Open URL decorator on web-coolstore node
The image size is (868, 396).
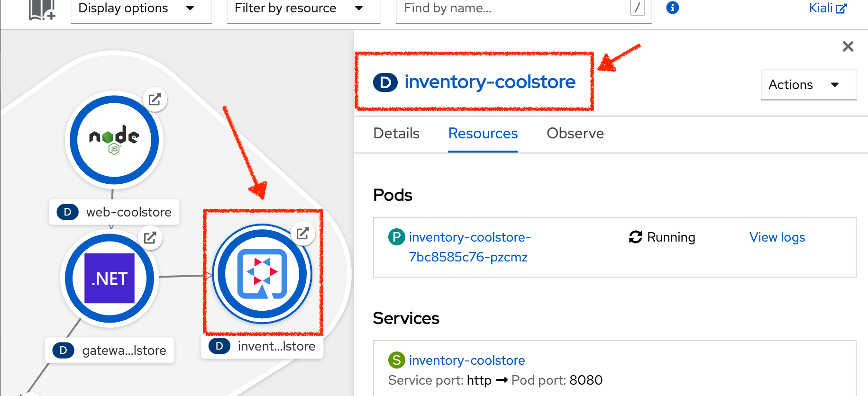(155, 99)
